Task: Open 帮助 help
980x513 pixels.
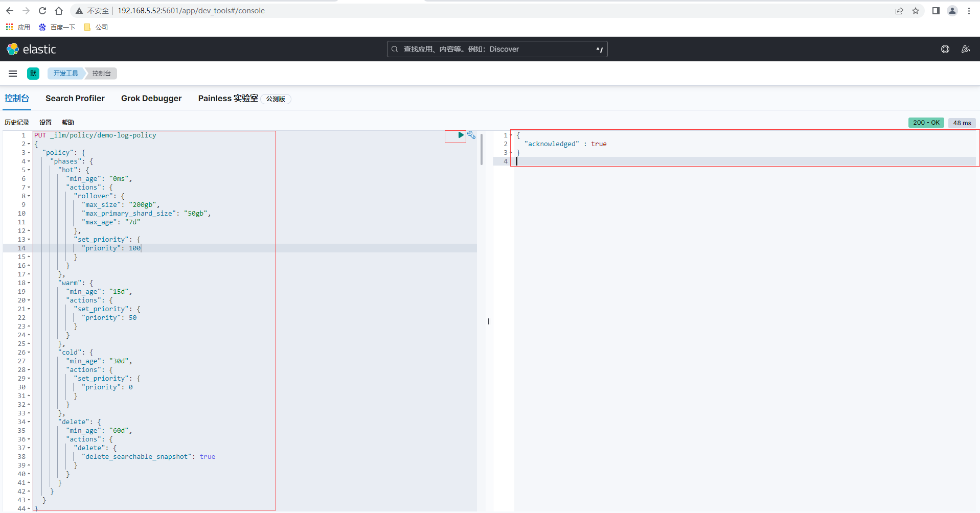Action: (68, 123)
